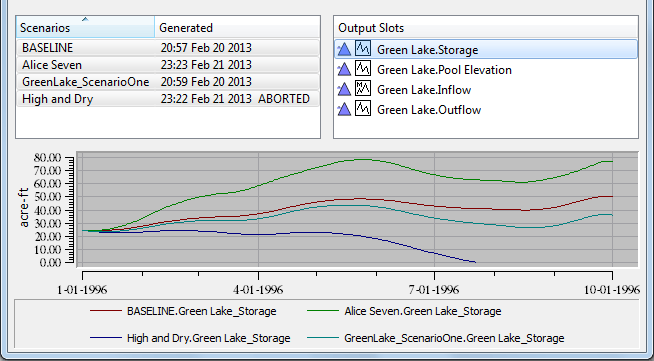Select the Green Lake.Pool Elevation output slot
Screen dimensions: 654x361
tap(486, 69)
